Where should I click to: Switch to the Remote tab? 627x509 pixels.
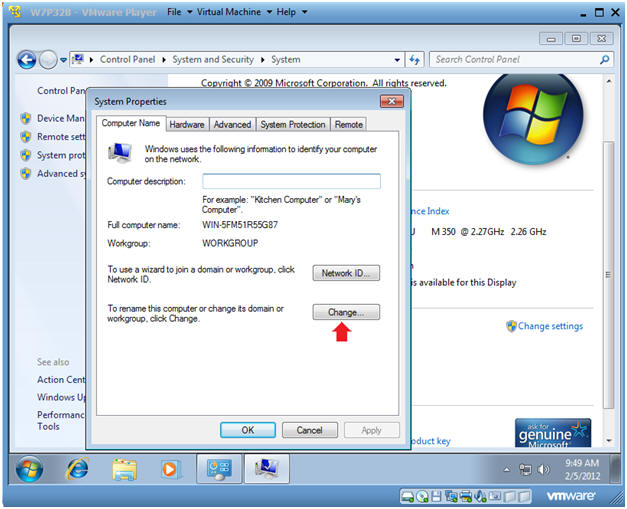[349, 124]
